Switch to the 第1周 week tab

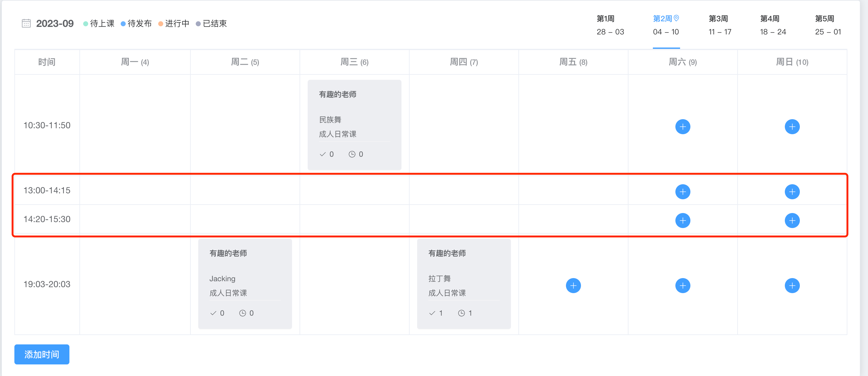pyautogui.click(x=610, y=25)
